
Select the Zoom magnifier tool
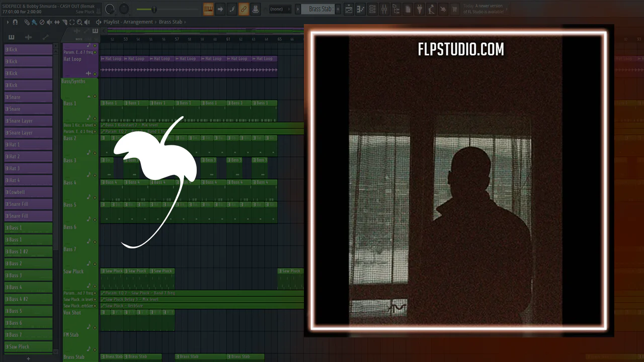tap(79, 22)
